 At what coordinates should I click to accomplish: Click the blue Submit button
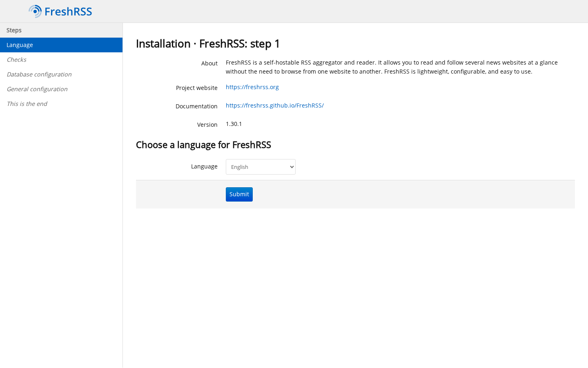click(x=239, y=194)
